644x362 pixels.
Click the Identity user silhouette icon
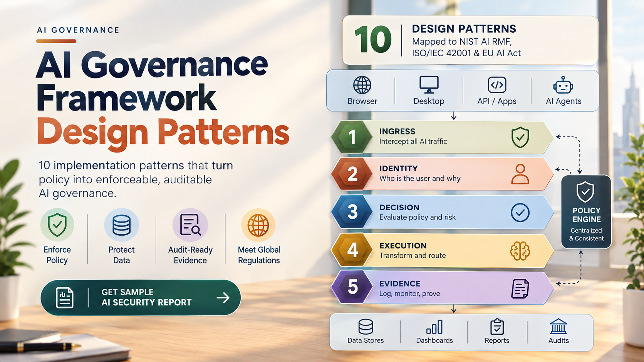(520, 174)
